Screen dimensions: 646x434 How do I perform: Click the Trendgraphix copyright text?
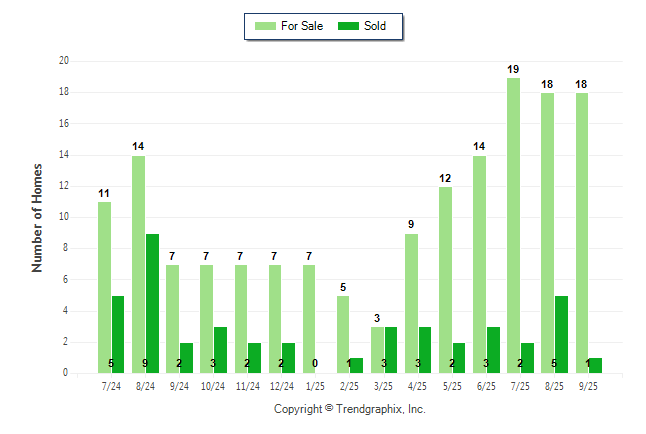(350, 409)
